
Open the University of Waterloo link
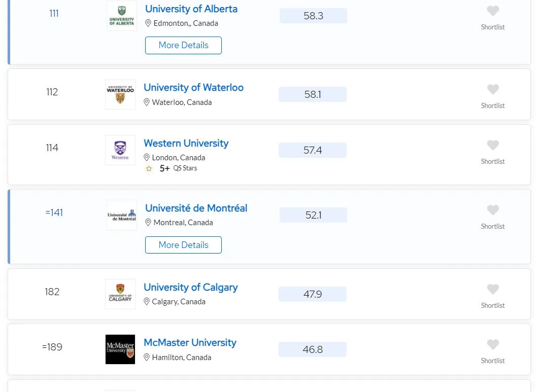point(193,88)
